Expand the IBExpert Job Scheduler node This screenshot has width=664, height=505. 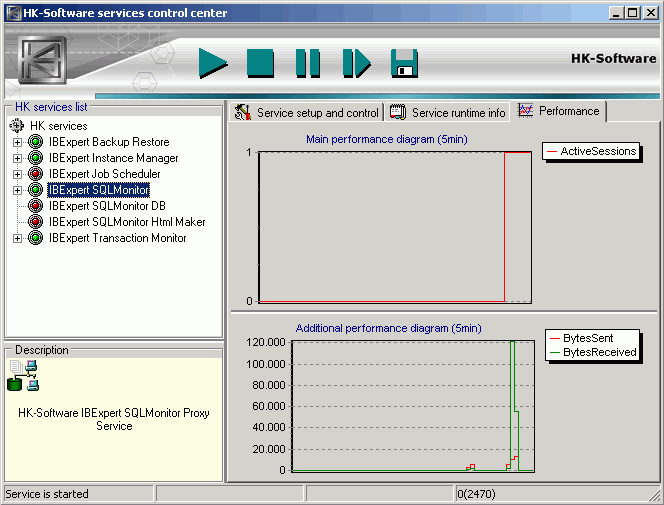click(x=17, y=174)
